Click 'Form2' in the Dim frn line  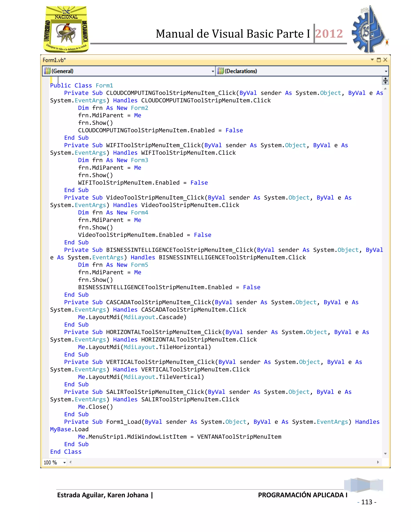click(x=139, y=108)
